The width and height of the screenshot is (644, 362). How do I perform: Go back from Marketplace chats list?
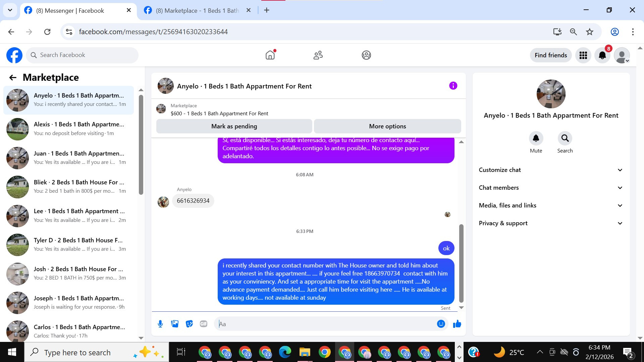point(13,78)
